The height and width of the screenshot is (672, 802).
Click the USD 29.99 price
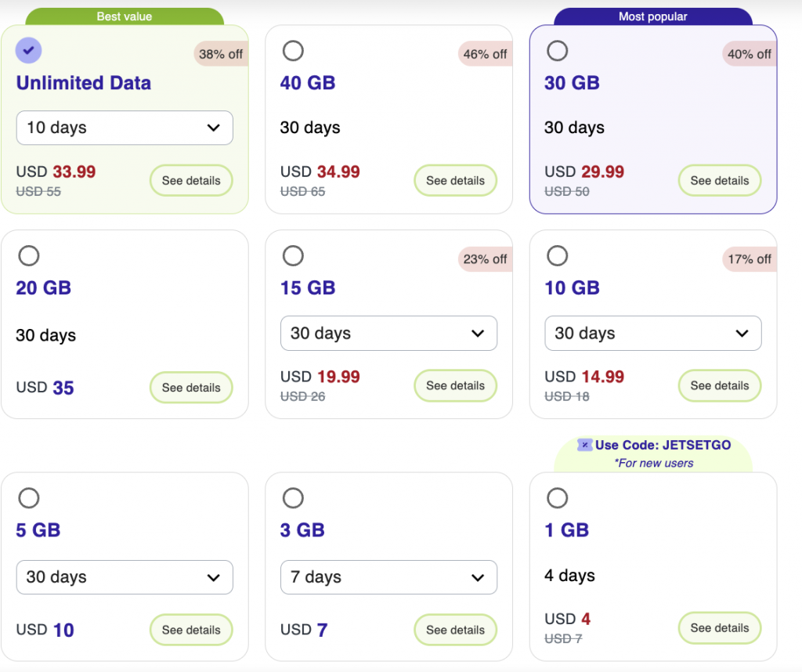tap(584, 172)
